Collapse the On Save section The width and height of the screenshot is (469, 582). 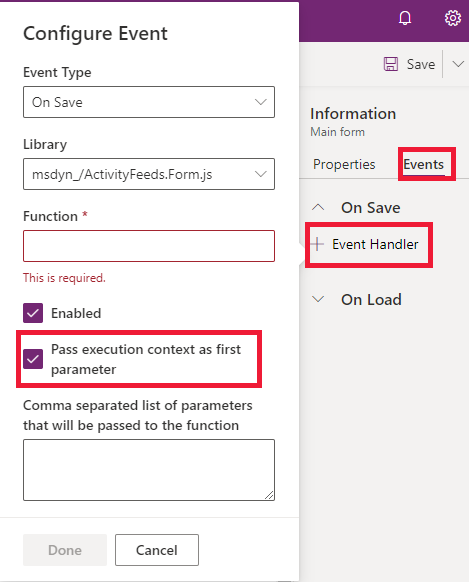[x=318, y=207]
